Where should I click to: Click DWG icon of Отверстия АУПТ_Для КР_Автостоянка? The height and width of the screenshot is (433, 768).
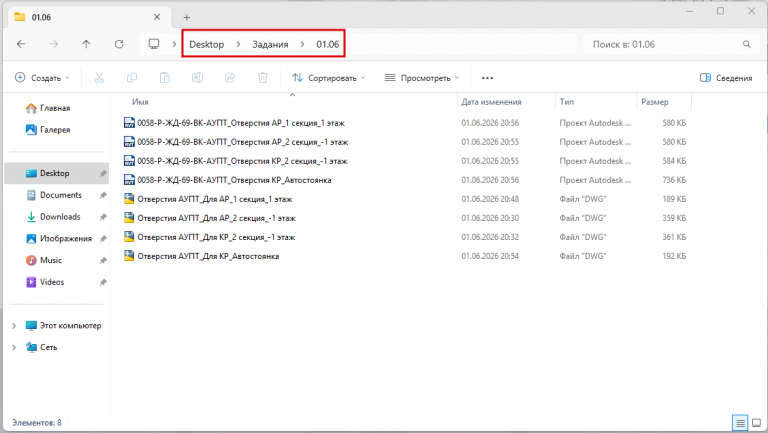[129, 256]
